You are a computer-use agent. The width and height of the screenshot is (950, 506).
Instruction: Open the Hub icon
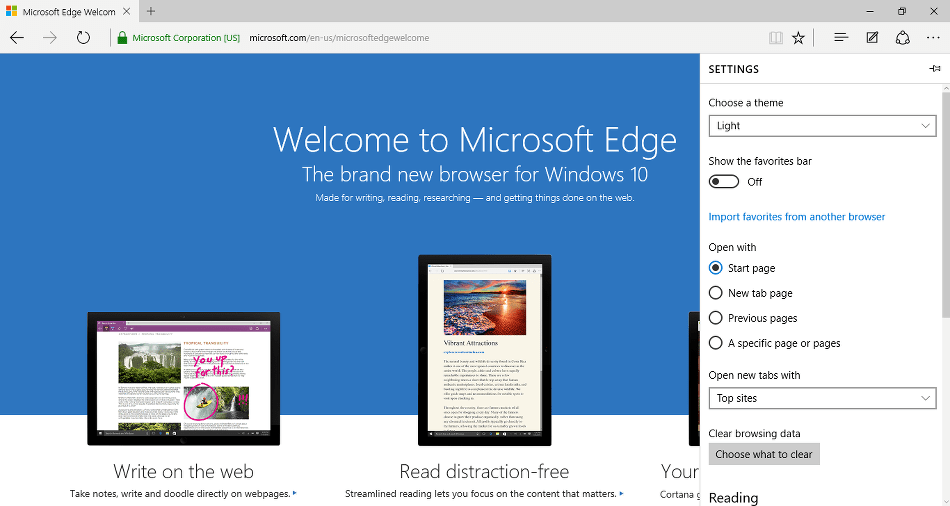tap(841, 38)
